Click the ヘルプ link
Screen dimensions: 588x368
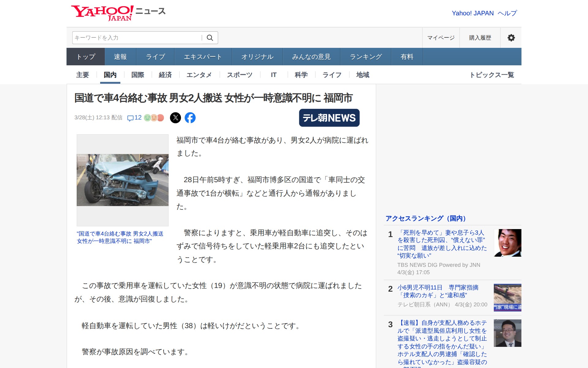507,13
